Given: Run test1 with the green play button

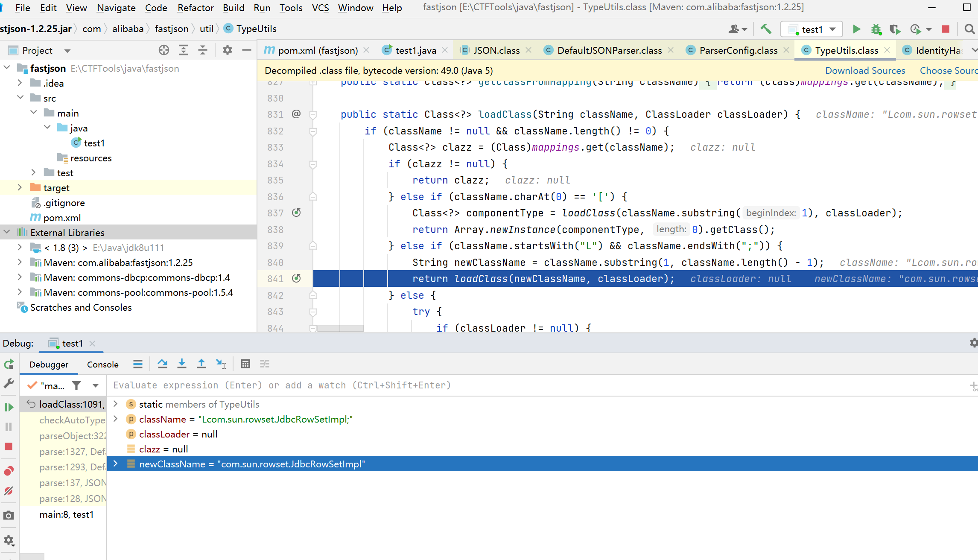Looking at the screenshot, I should tap(856, 29).
